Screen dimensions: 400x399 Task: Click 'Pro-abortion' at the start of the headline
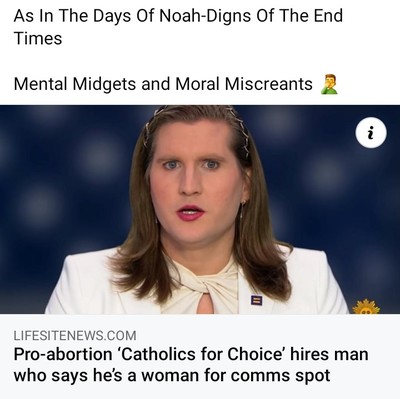(63, 354)
